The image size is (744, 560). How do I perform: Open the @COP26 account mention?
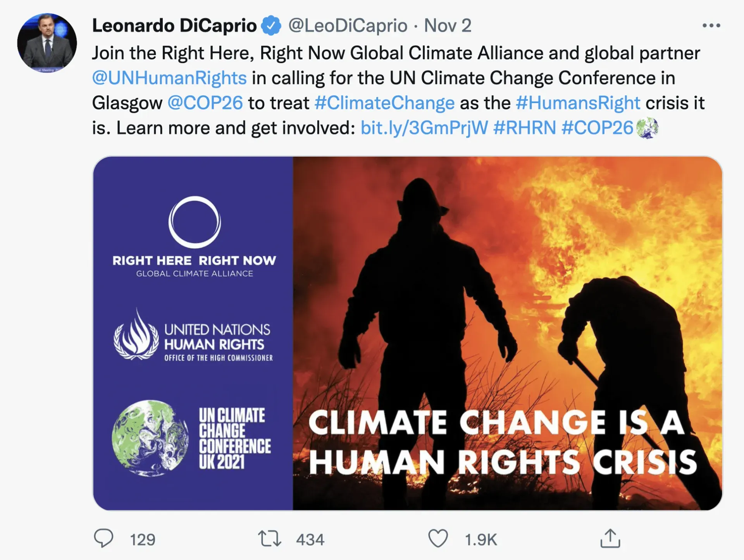pyautogui.click(x=205, y=103)
